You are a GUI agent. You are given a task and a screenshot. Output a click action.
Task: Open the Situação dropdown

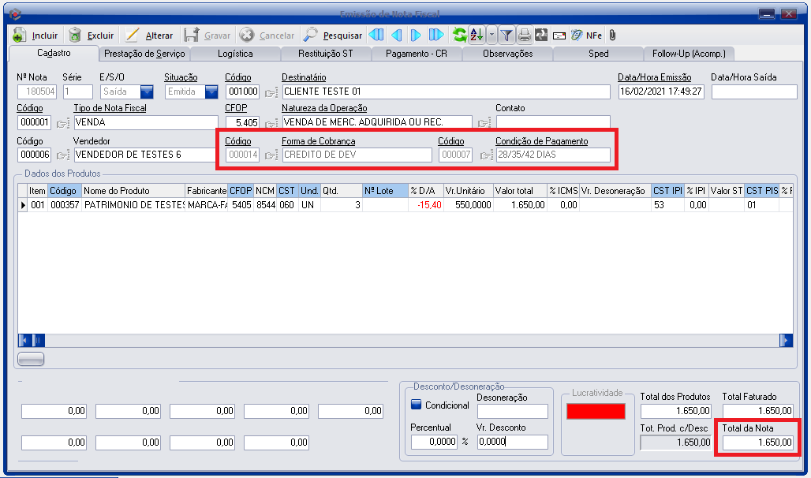[x=211, y=92]
